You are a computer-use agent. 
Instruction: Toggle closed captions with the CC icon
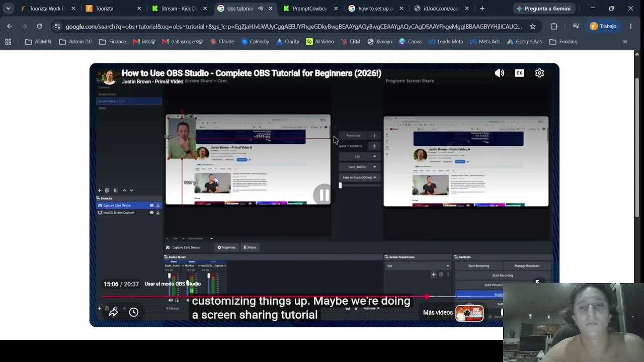[x=519, y=73]
